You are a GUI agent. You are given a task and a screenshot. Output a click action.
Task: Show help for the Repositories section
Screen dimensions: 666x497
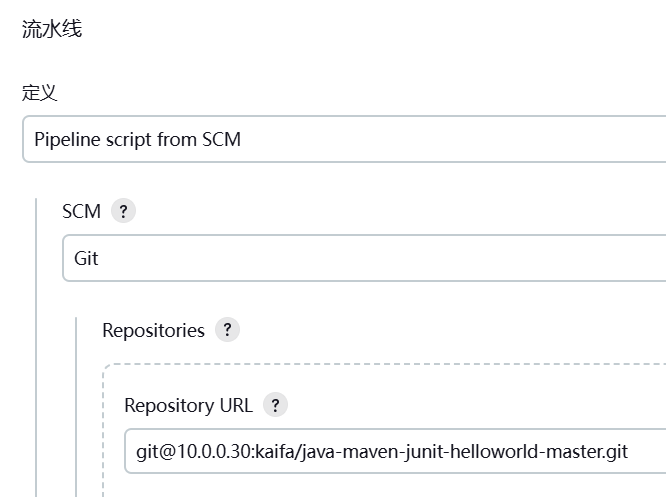[x=227, y=330]
